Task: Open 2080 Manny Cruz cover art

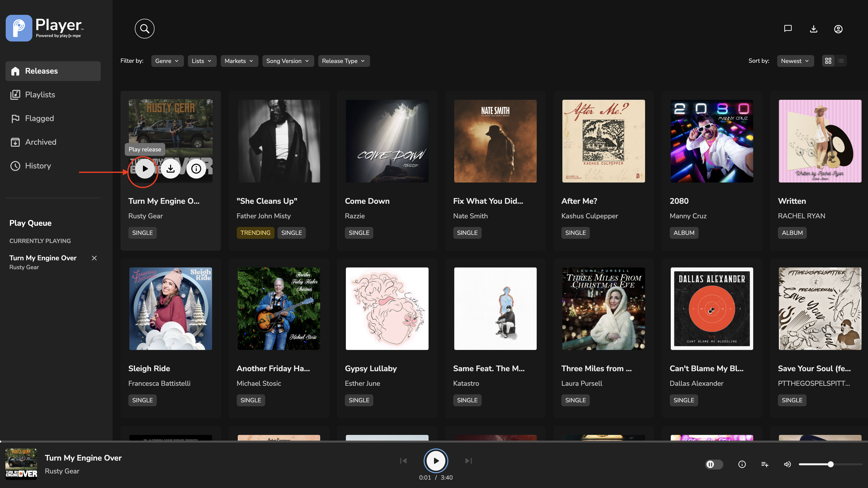Action: (x=712, y=141)
